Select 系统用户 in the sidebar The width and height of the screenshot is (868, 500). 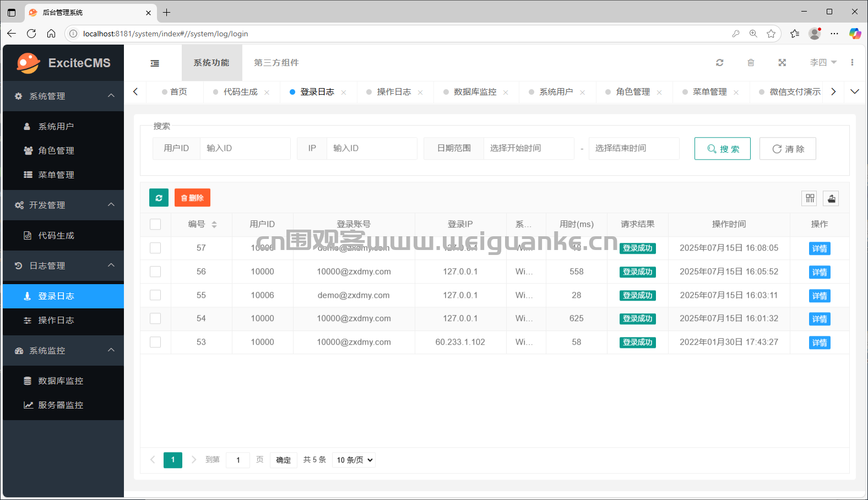(63, 126)
